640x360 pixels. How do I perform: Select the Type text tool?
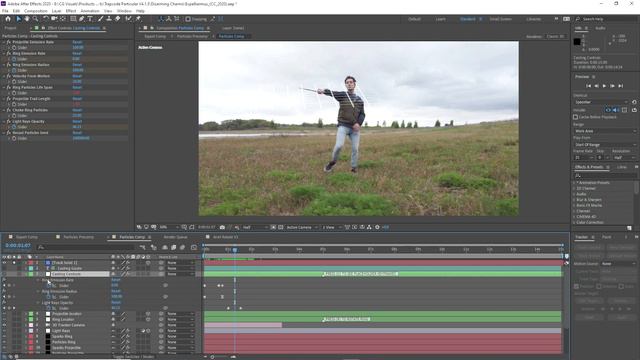[x=90, y=19]
